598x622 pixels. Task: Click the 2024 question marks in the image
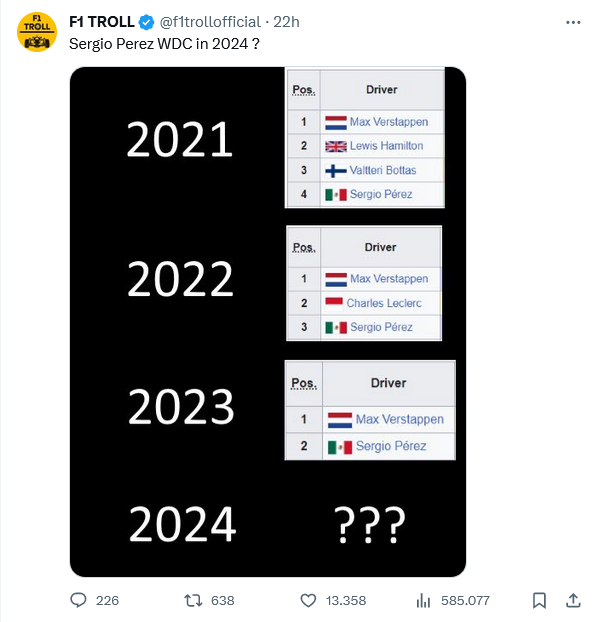point(369,524)
